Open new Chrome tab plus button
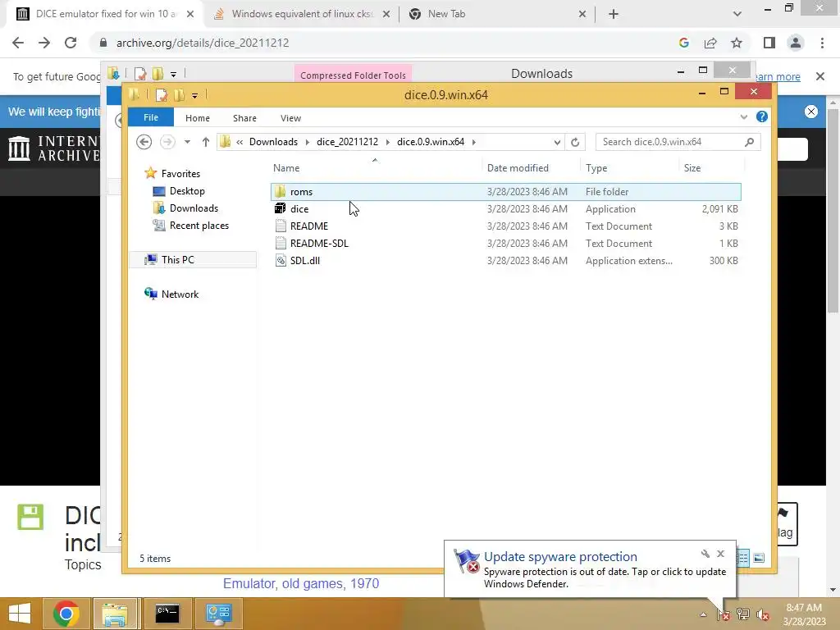The image size is (840, 630). tap(614, 14)
